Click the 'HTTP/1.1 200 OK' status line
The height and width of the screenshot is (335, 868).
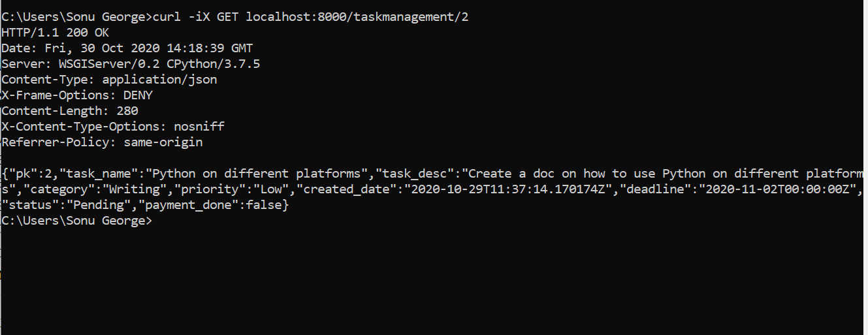pos(55,32)
